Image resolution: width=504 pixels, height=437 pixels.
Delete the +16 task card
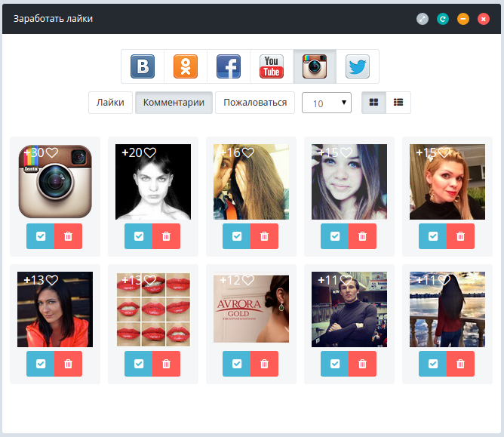[264, 236]
